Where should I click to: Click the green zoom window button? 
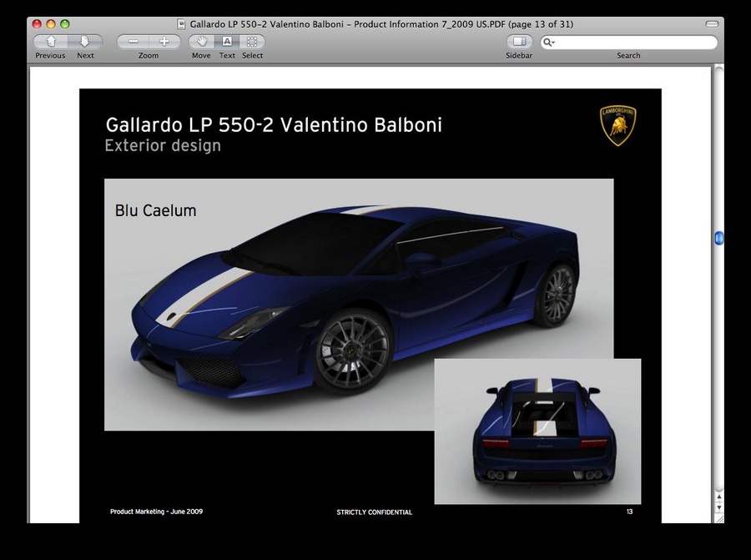coord(65,24)
